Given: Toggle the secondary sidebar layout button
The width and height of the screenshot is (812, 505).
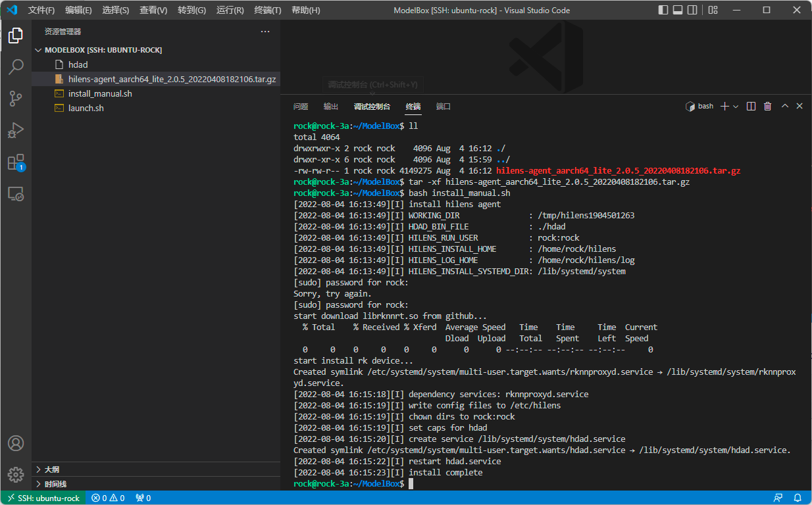Looking at the screenshot, I should (692, 10).
